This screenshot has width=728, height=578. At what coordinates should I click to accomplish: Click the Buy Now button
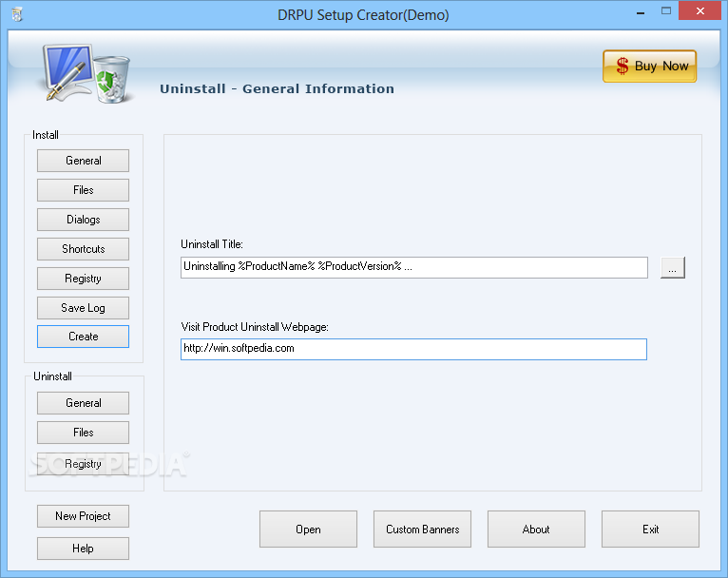click(649, 67)
